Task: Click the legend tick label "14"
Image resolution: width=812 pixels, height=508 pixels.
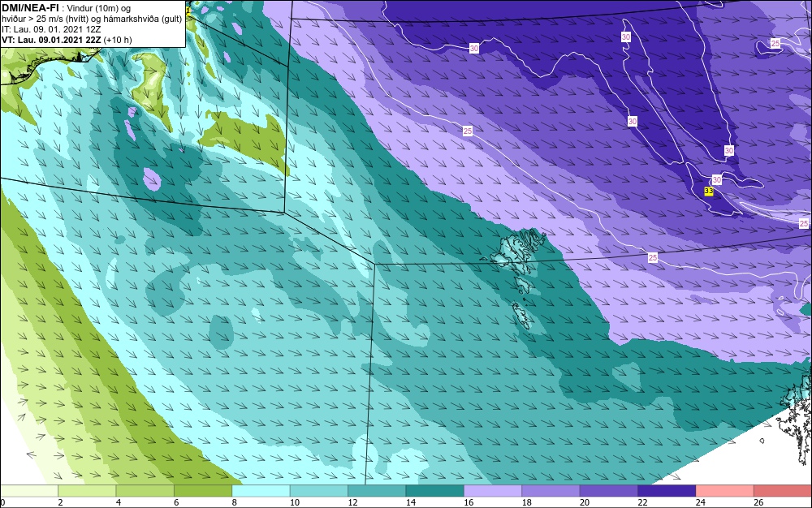Action: point(411,502)
